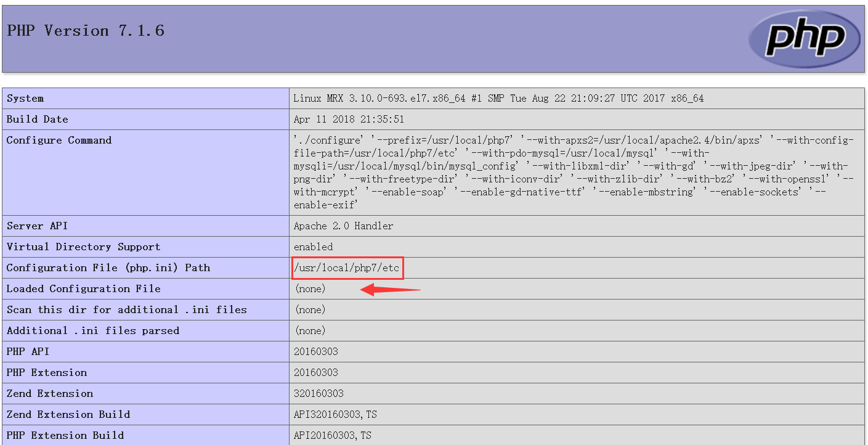The image size is (868, 445).
Task: Select the '/usr/local/php7/etc' path value
Action: pos(347,268)
